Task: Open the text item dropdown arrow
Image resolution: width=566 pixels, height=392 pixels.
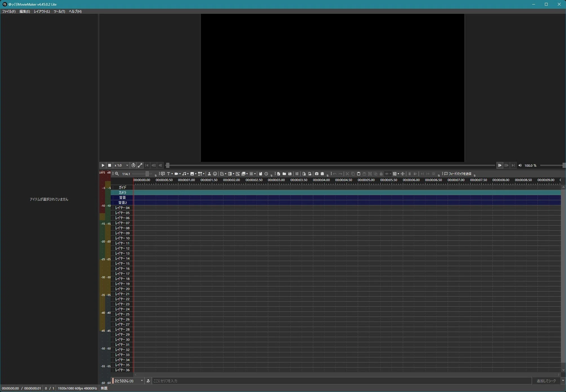Action: [x=172, y=174]
